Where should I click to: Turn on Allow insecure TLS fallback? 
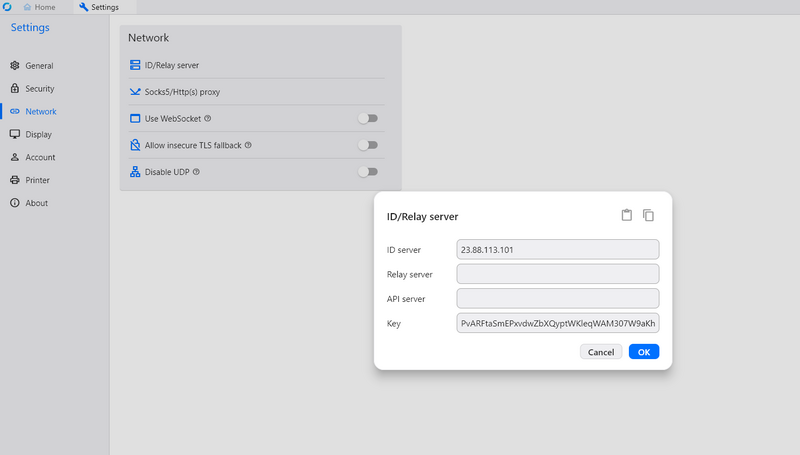(x=368, y=145)
